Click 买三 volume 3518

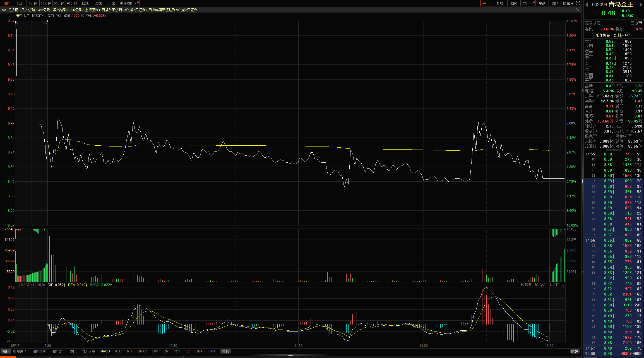pyautogui.click(x=627, y=72)
